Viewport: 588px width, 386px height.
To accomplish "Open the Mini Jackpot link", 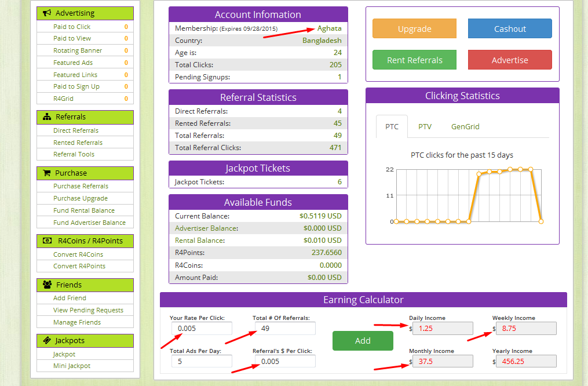I will (x=72, y=366).
